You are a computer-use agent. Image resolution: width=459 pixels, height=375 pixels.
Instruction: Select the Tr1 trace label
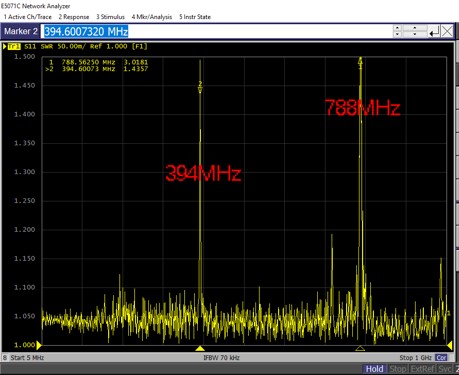click(x=14, y=46)
